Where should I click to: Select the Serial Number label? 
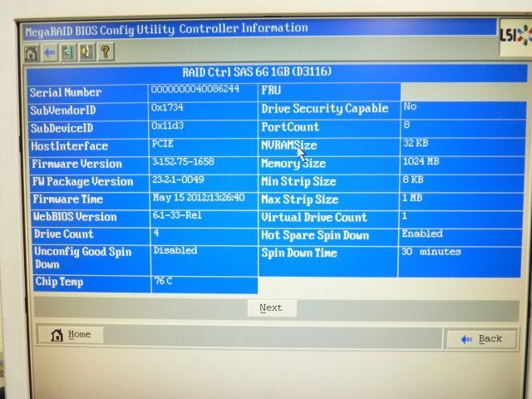[x=66, y=92]
